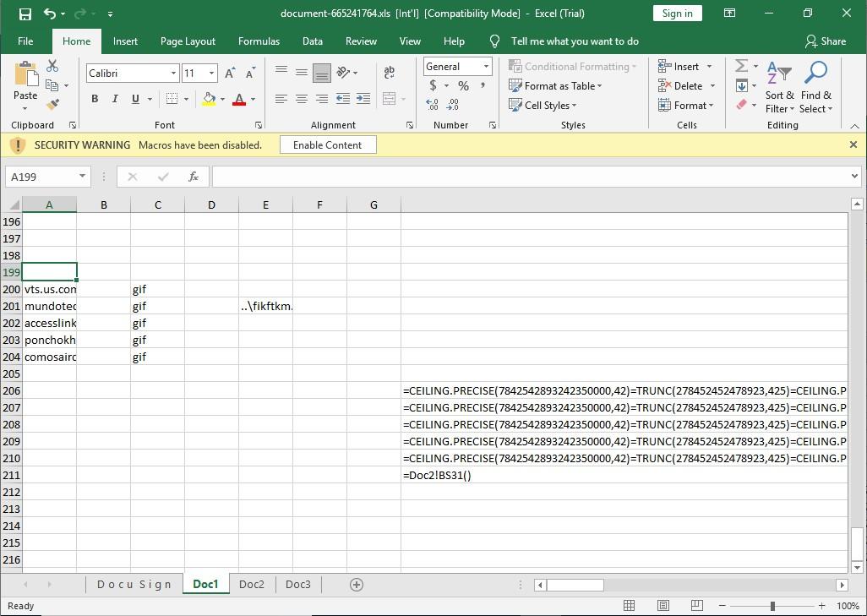Open the Formulas ribbon tab
Image resolution: width=867 pixels, height=616 pixels.
[x=259, y=41]
